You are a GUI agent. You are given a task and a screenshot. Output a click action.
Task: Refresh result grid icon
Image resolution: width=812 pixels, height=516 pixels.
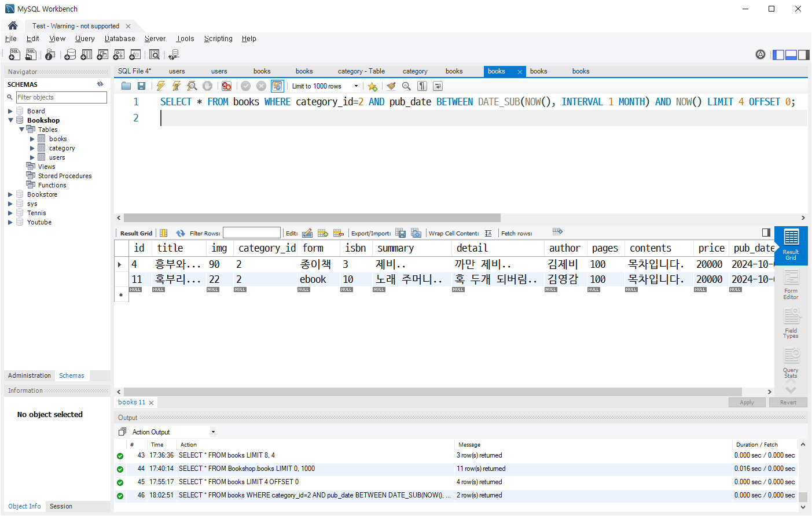pos(181,233)
